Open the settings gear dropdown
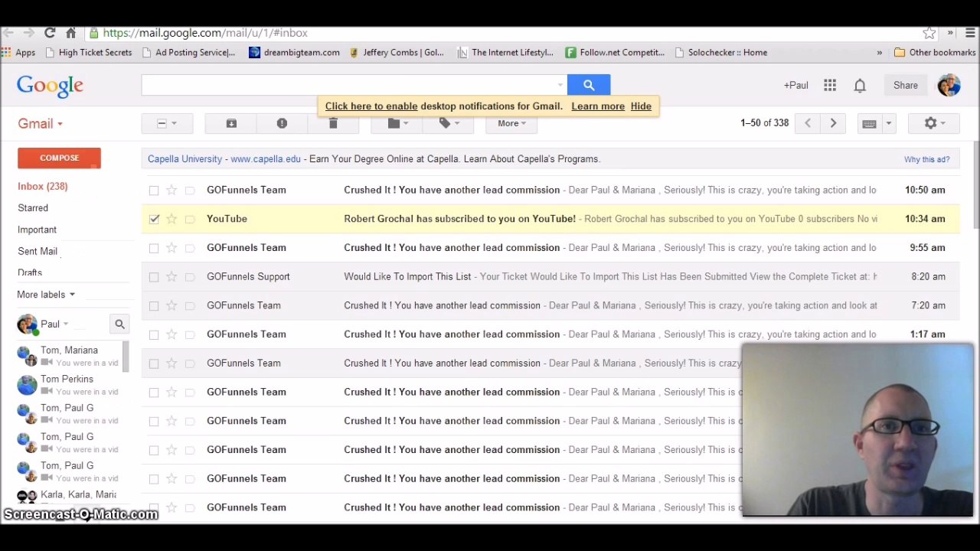Image resolution: width=980 pixels, height=551 pixels. click(934, 123)
